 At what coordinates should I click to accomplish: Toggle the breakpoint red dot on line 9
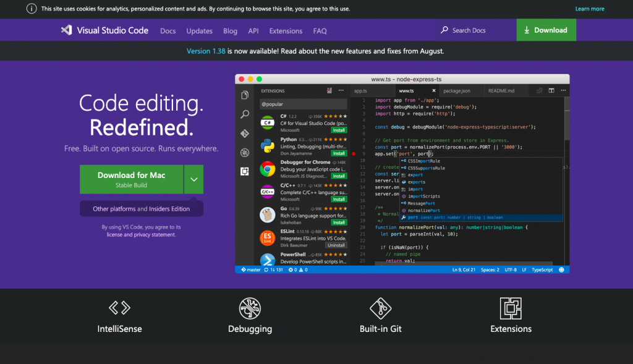354,154
